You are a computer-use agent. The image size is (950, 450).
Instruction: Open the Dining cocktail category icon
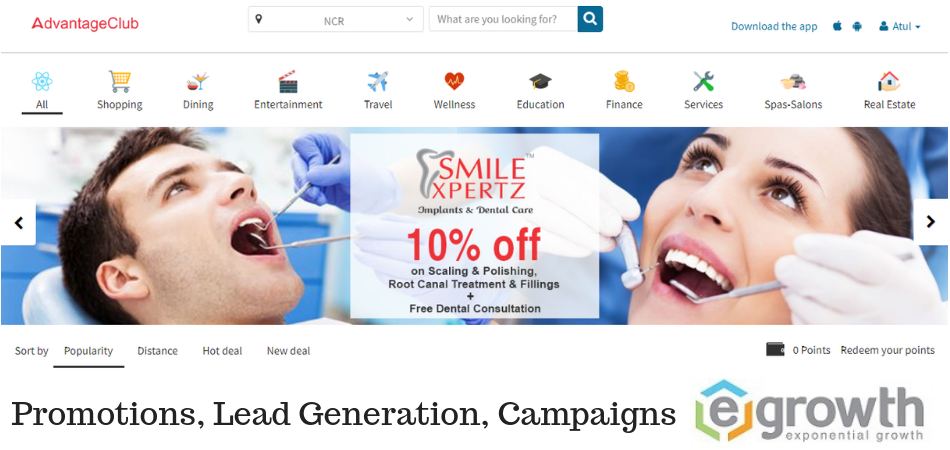point(198,81)
